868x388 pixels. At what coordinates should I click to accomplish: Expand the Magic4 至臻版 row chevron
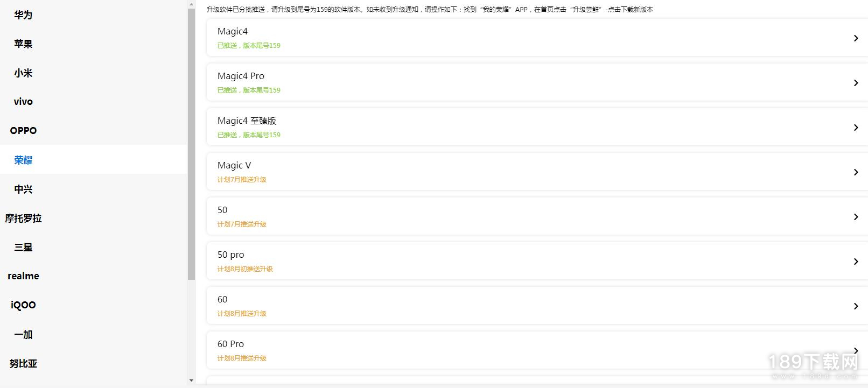(x=856, y=128)
